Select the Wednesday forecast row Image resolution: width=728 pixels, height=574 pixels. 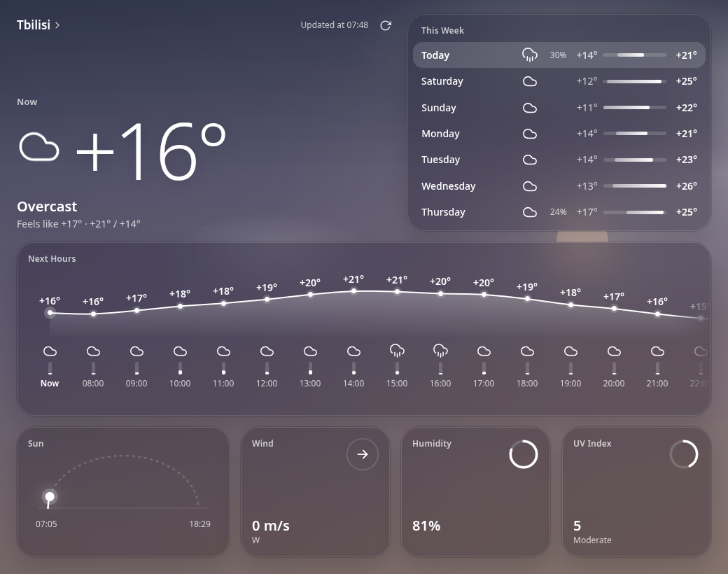pos(559,186)
